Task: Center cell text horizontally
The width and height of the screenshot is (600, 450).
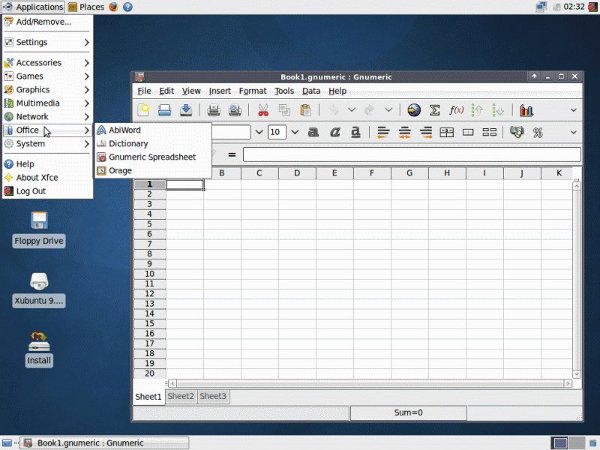Action: (x=404, y=132)
